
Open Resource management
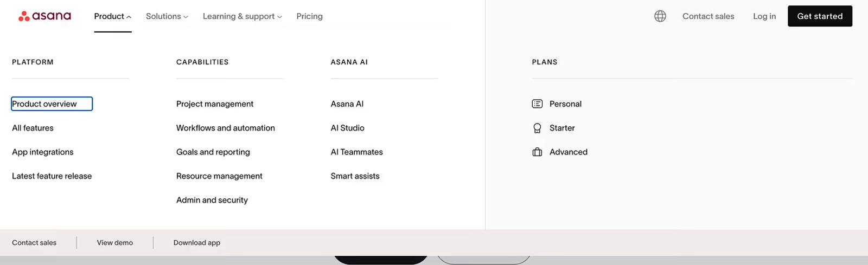coord(219,176)
